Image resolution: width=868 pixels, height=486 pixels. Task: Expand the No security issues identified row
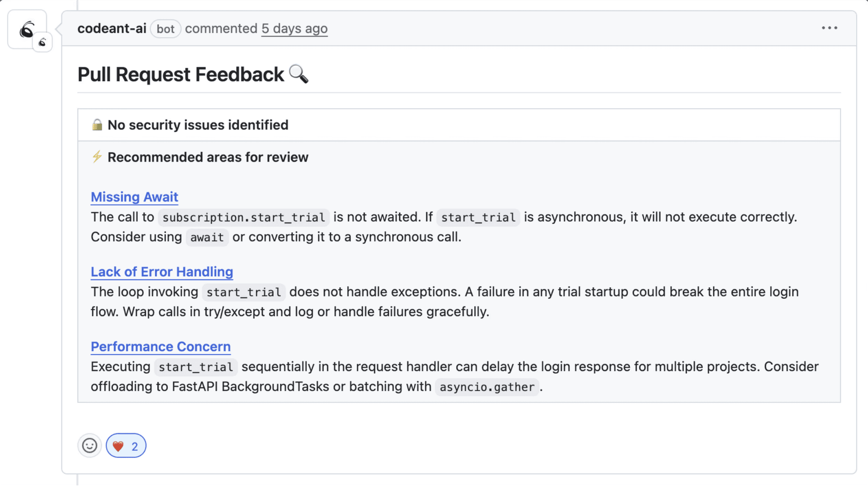pyautogui.click(x=198, y=124)
